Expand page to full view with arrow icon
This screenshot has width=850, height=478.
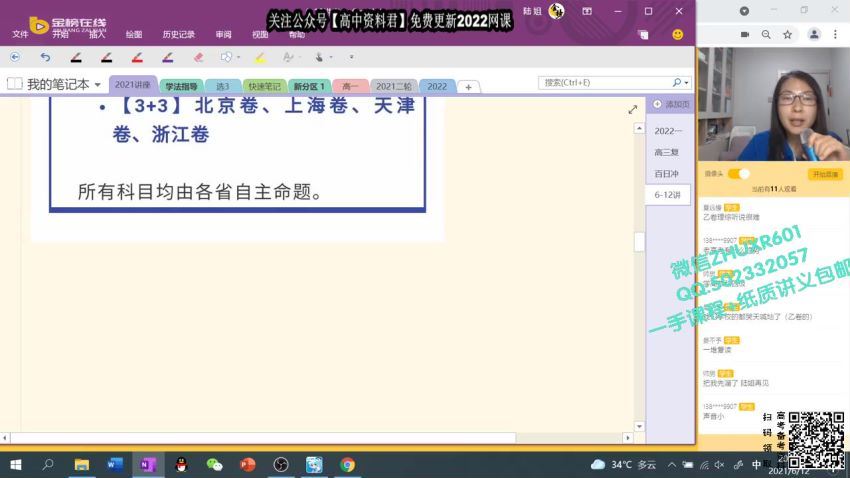point(633,109)
